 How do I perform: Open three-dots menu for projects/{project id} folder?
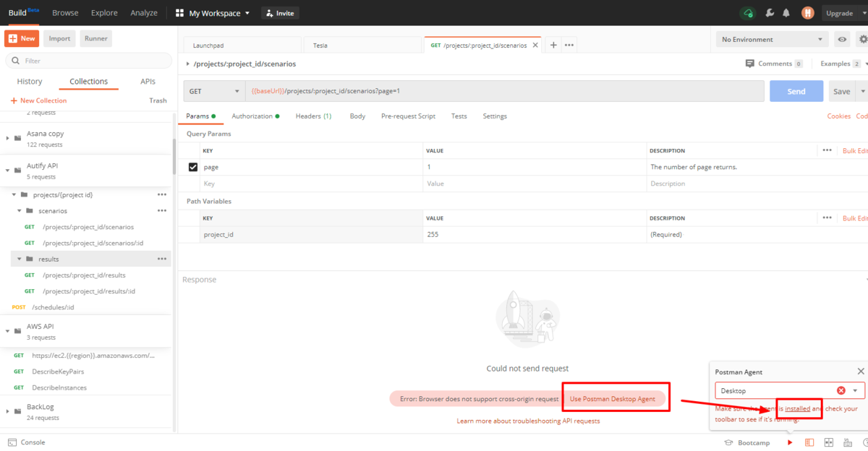pyautogui.click(x=162, y=194)
